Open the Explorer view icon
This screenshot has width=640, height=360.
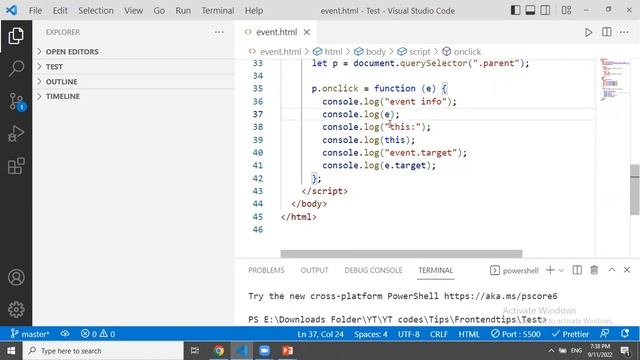pos(16,36)
